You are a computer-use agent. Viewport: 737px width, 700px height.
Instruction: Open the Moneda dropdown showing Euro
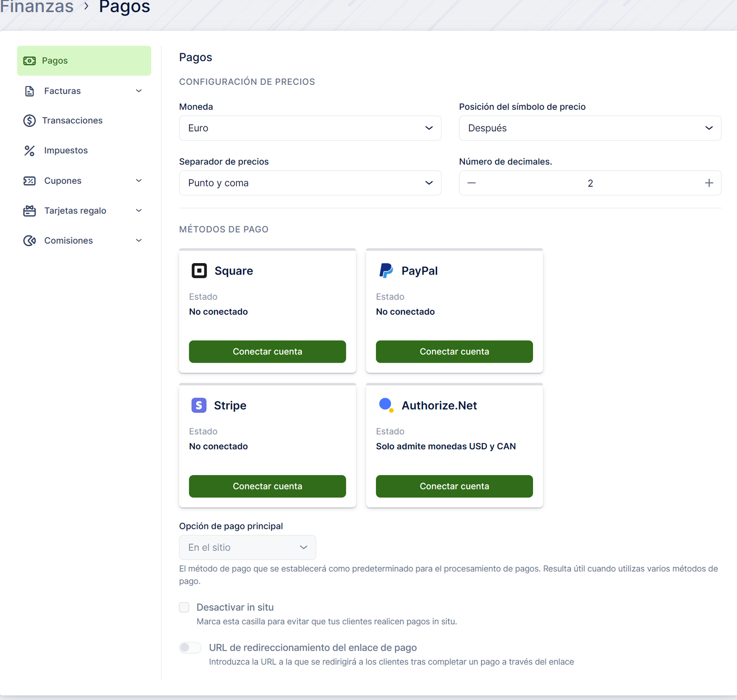coord(310,128)
